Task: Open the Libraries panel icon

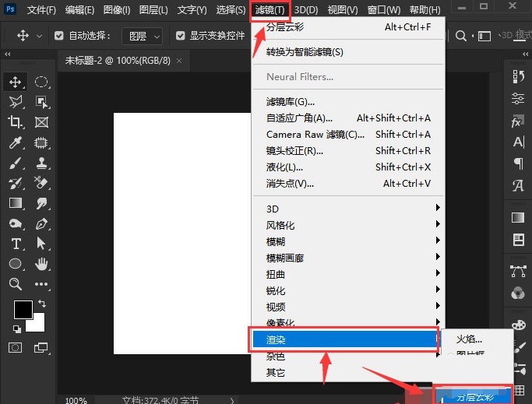Action: point(518,240)
